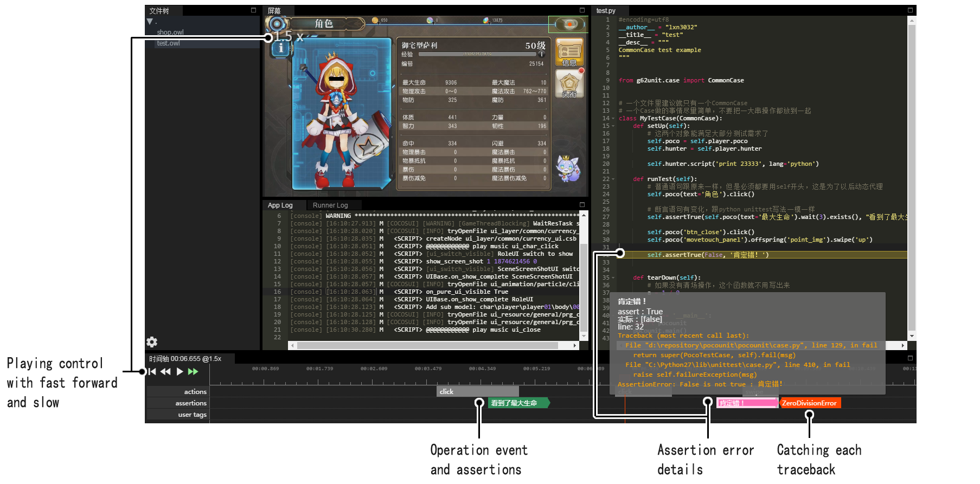Click the editor scrollbar's down arrow
The width and height of the screenshot is (980, 484).
911,336
